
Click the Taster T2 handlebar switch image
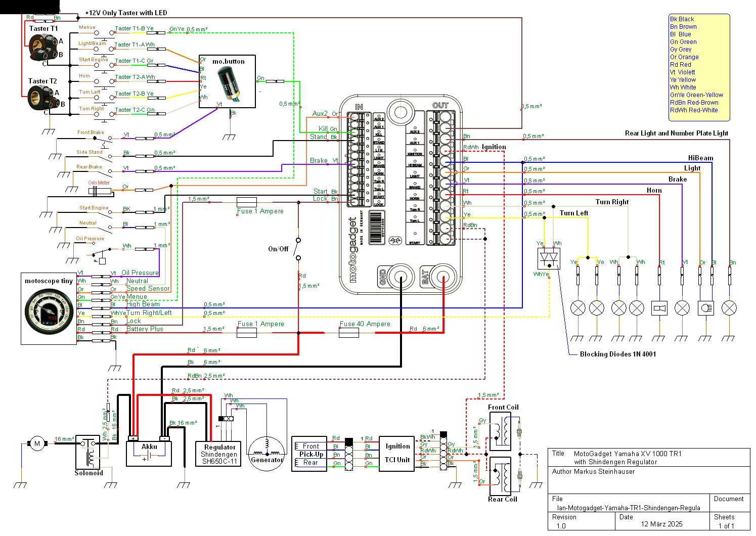click(42, 98)
